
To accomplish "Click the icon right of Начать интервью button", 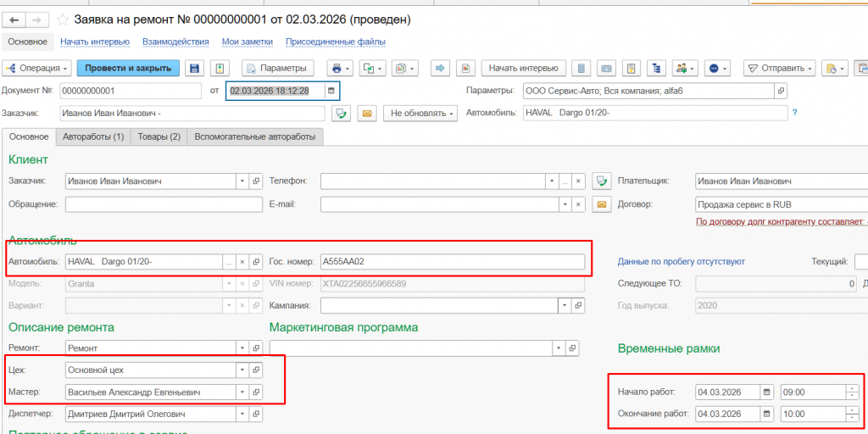I will [x=581, y=68].
